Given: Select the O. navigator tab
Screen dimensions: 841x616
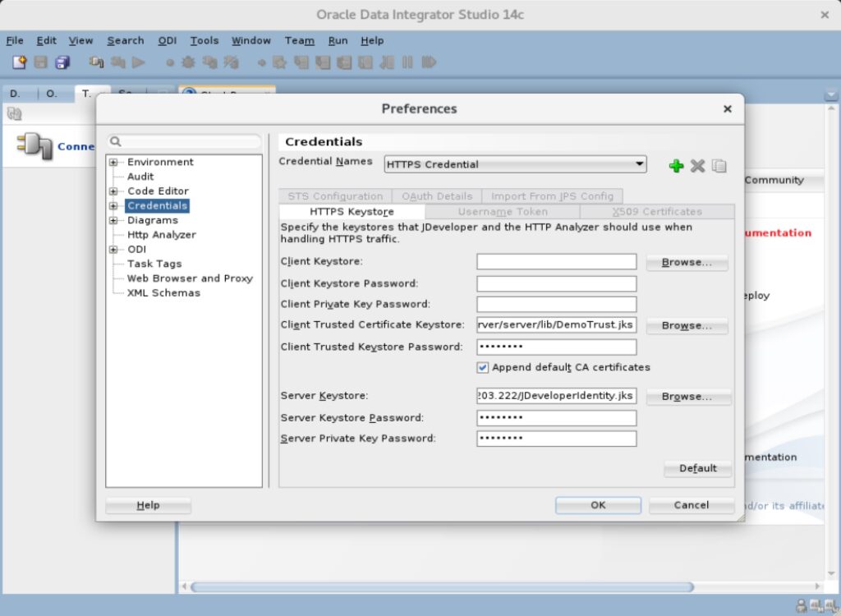Looking at the screenshot, I should 52,94.
